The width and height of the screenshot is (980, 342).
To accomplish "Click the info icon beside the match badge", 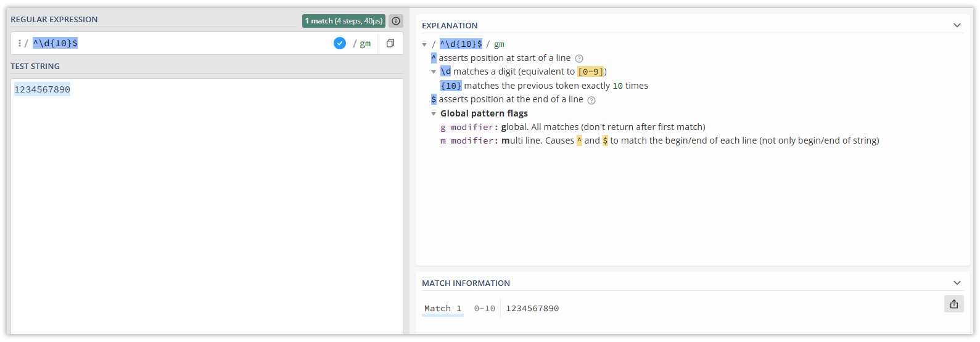I will click(396, 21).
